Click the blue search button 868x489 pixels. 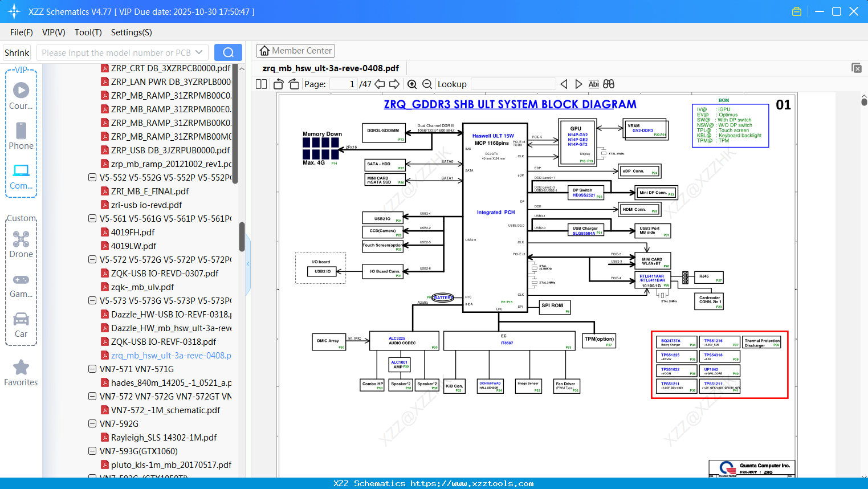click(x=228, y=52)
